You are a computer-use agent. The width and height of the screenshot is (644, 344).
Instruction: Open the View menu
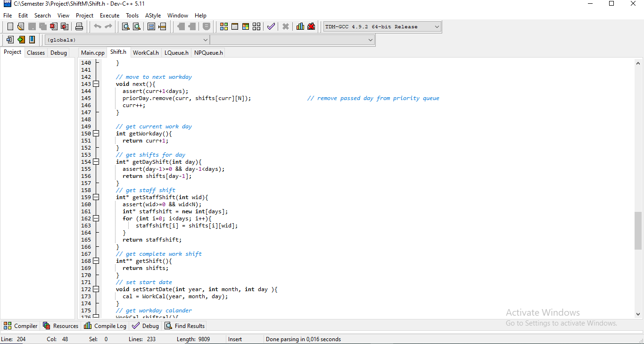pos(64,16)
